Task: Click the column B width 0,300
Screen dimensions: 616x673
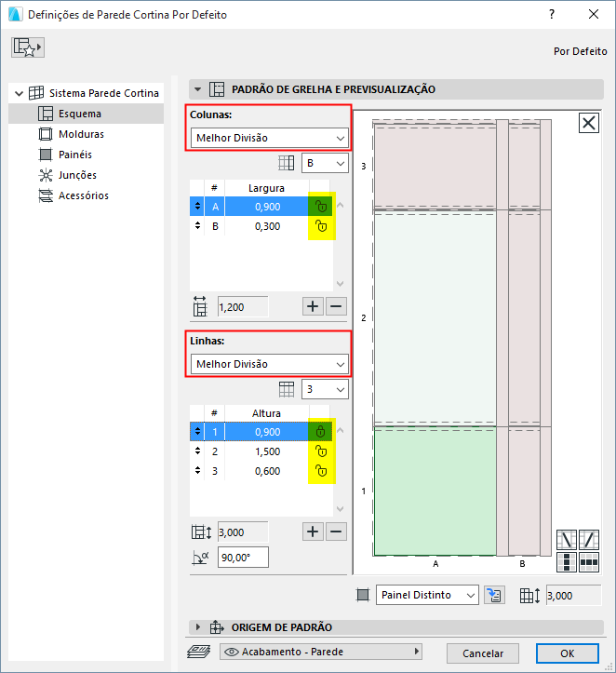Action: (267, 226)
